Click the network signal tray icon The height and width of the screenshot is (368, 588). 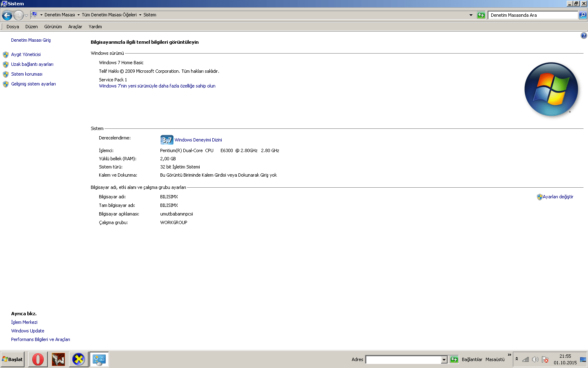click(526, 359)
